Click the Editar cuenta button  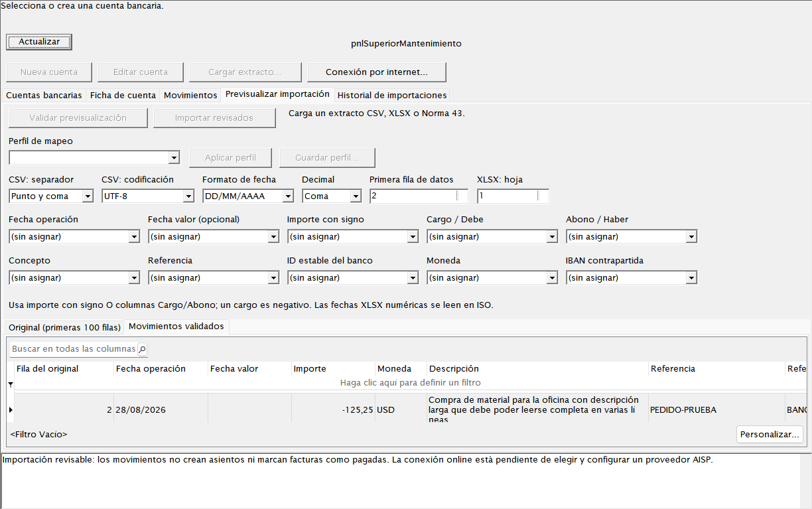141,72
